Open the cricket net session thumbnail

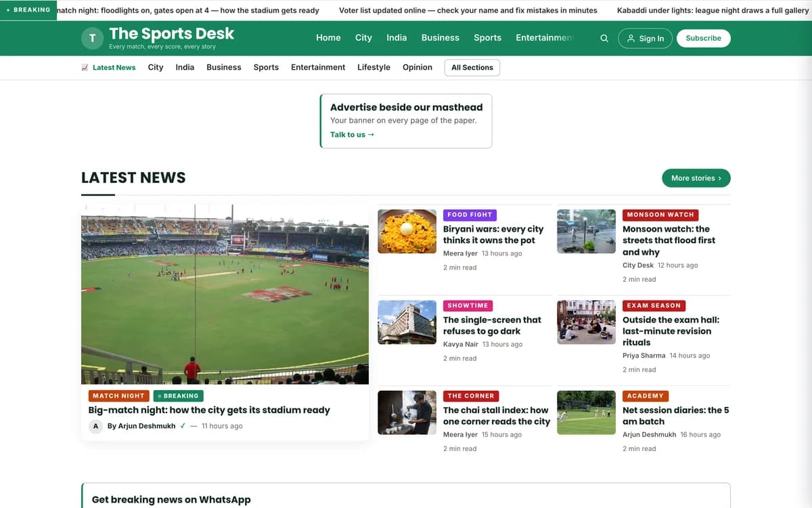[x=586, y=412]
